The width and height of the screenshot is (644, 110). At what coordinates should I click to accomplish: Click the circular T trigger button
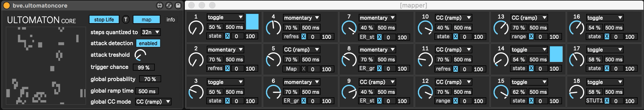[126, 20]
